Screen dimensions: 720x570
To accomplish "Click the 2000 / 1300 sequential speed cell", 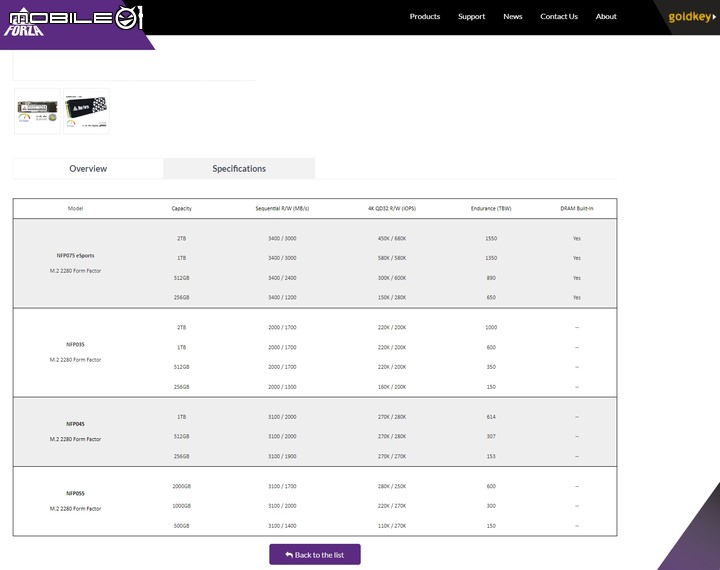I will (282, 387).
